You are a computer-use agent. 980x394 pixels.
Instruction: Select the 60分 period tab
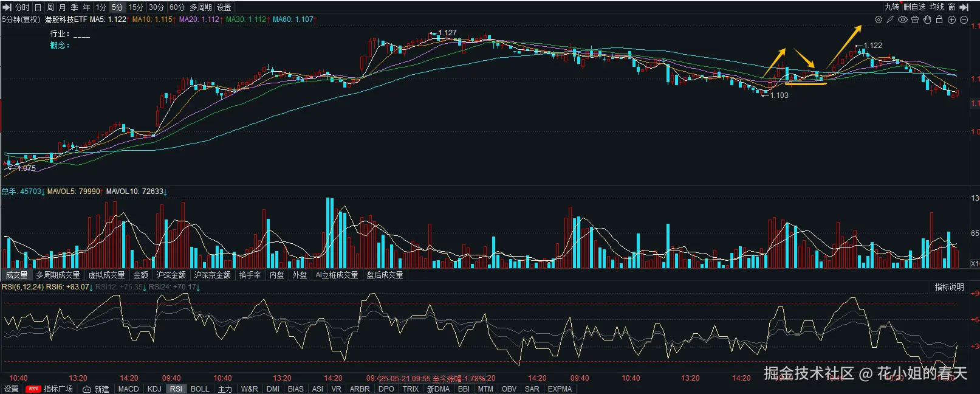[x=177, y=7]
